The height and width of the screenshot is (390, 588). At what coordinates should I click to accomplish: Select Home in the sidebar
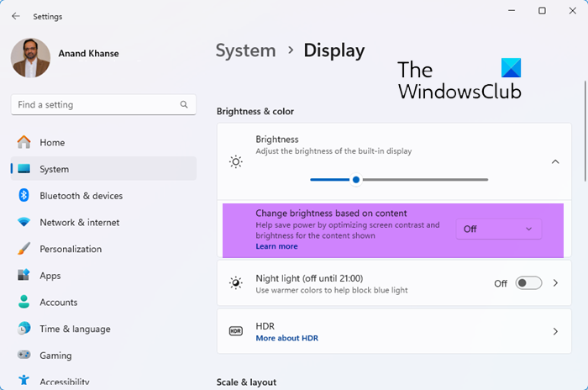[52, 143]
